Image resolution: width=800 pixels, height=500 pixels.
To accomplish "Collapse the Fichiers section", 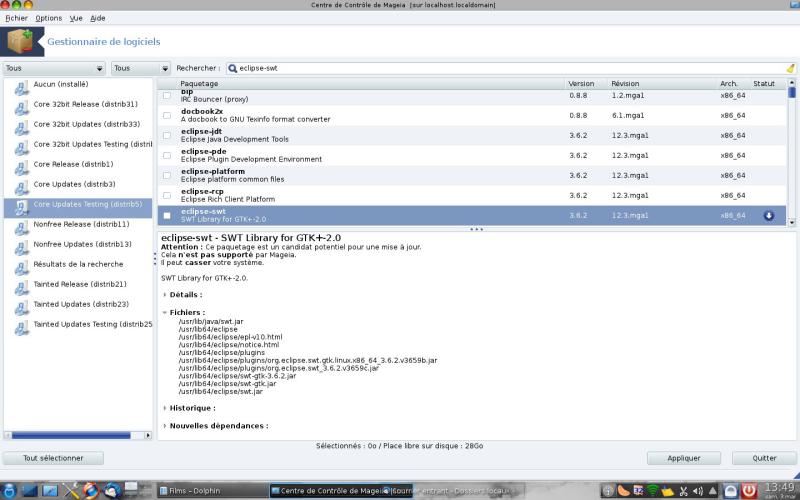I will click(165, 312).
